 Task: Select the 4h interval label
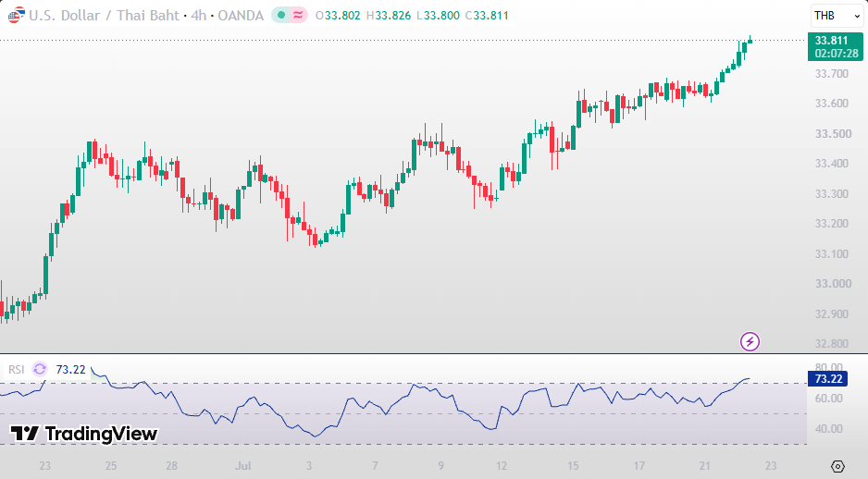coord(198,16)
